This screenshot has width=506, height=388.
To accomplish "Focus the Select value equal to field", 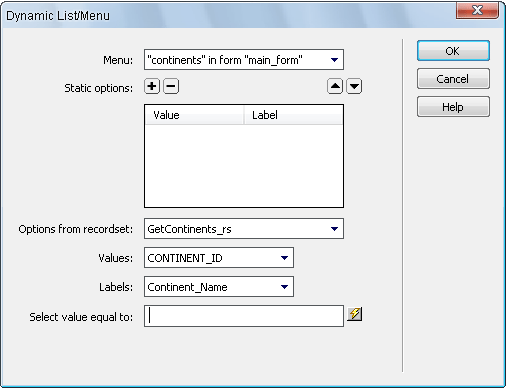I will (x=244, y=316).
